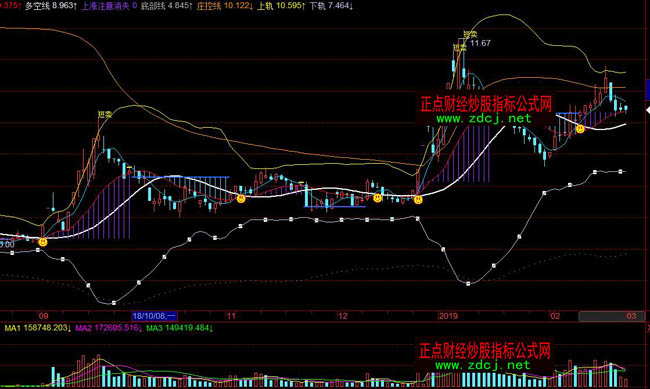
Task: Click the MA2 172695.516 volume label
Action: (109, 328)
